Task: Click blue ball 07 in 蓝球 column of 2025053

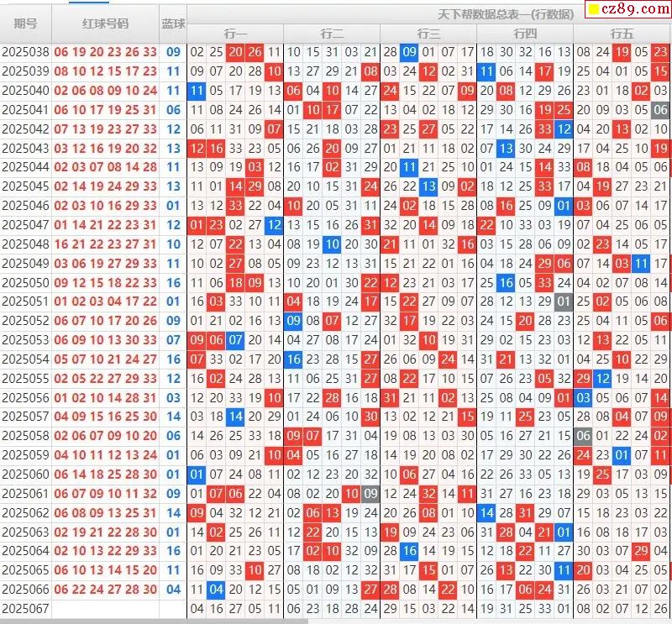Action: tap(173, 340)
